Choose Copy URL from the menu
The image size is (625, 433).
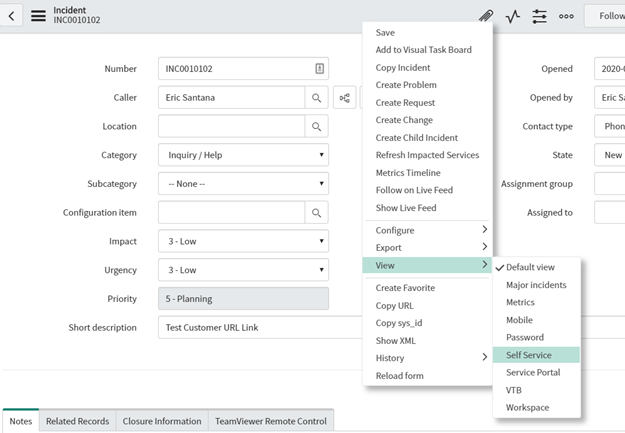point(427,305)
